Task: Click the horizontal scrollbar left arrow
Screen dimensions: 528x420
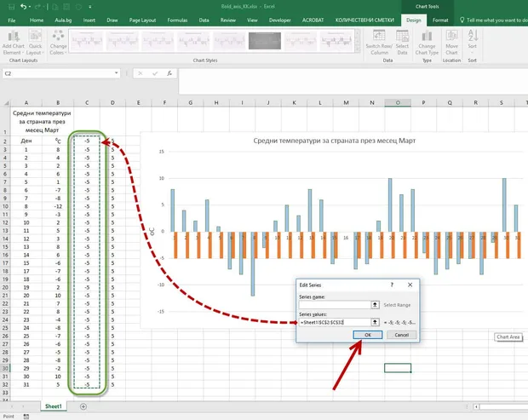Action: click(x=476, y=407)
